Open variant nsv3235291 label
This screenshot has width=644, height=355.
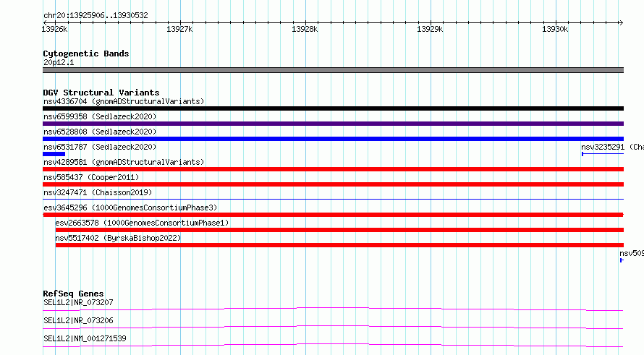(612, 147)
